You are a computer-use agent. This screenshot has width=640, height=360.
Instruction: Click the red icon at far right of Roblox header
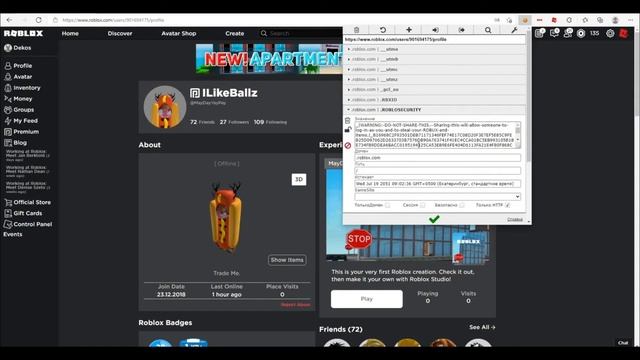click(x=624, y=33)
